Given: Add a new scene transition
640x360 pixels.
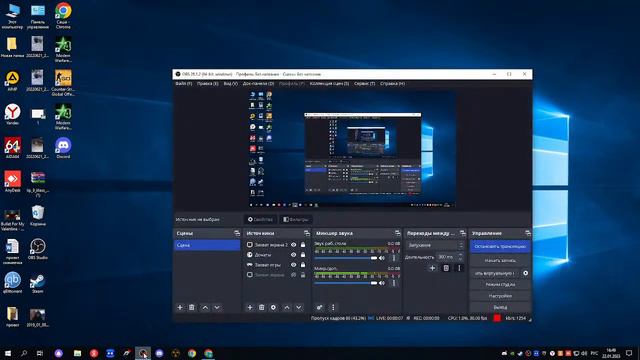Looking at the screenshot, I should (x=432, y=268).
